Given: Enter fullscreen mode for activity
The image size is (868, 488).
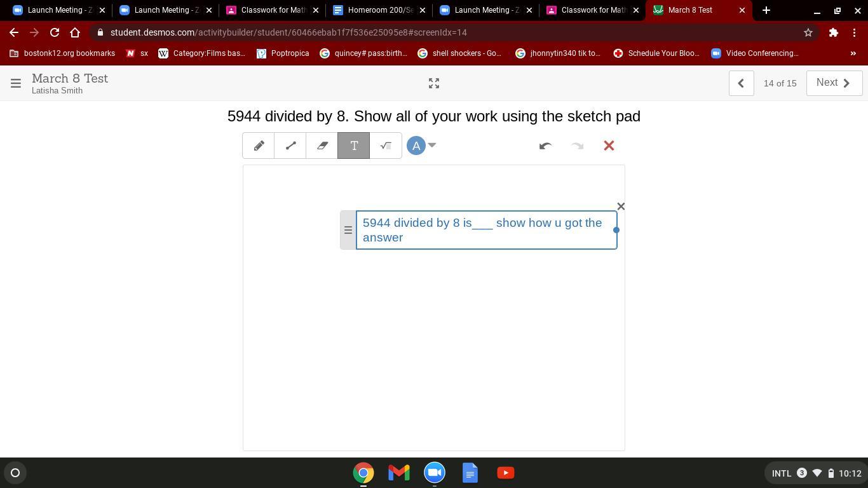Looking at the screenshot, I should pos(434,83).
